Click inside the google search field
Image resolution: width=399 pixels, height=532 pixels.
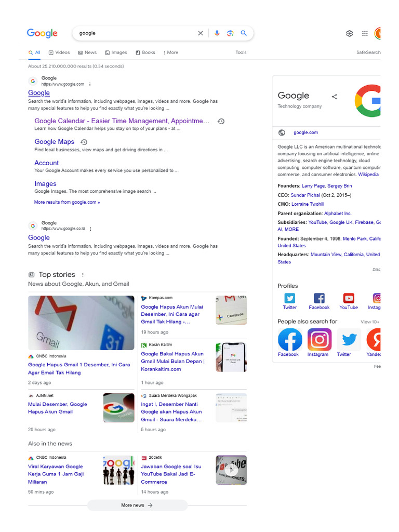tap(136, 33)
